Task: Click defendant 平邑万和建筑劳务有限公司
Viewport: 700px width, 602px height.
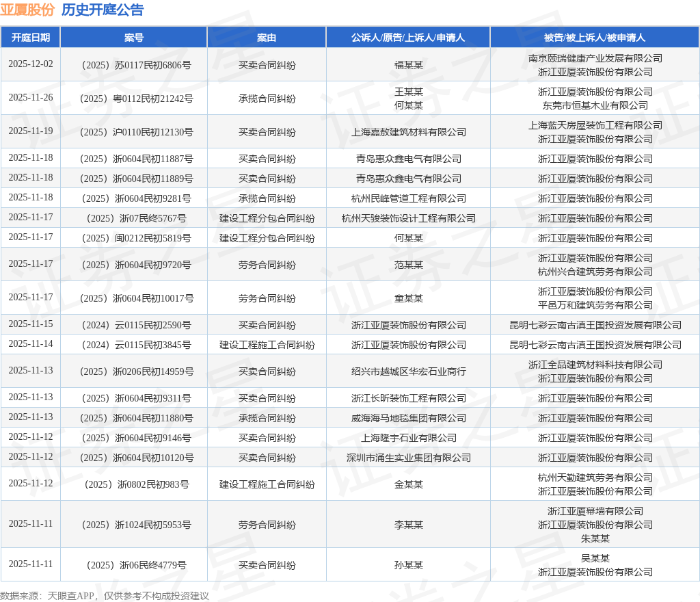Action: coord(595,306)
